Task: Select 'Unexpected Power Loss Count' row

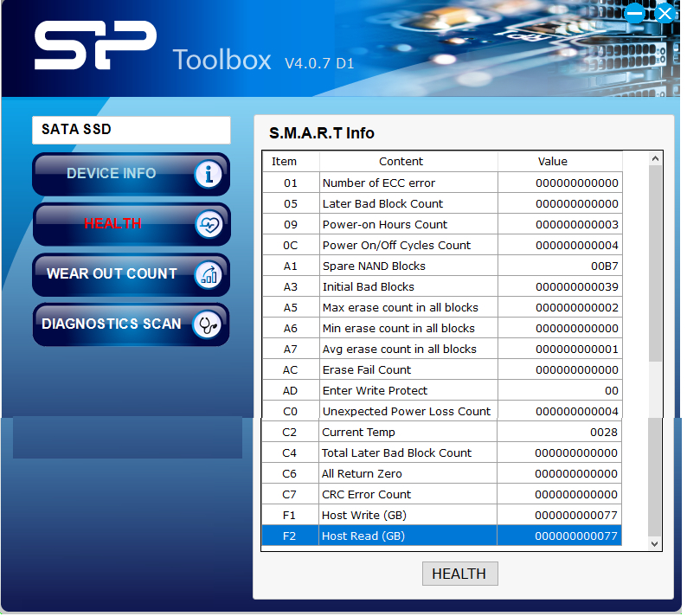Action: pyautogui.click(x=442, y=412)
